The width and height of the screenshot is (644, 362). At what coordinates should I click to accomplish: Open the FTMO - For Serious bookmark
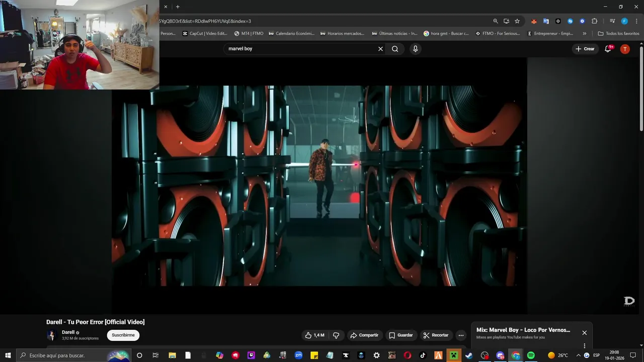[x=497, y=34]
